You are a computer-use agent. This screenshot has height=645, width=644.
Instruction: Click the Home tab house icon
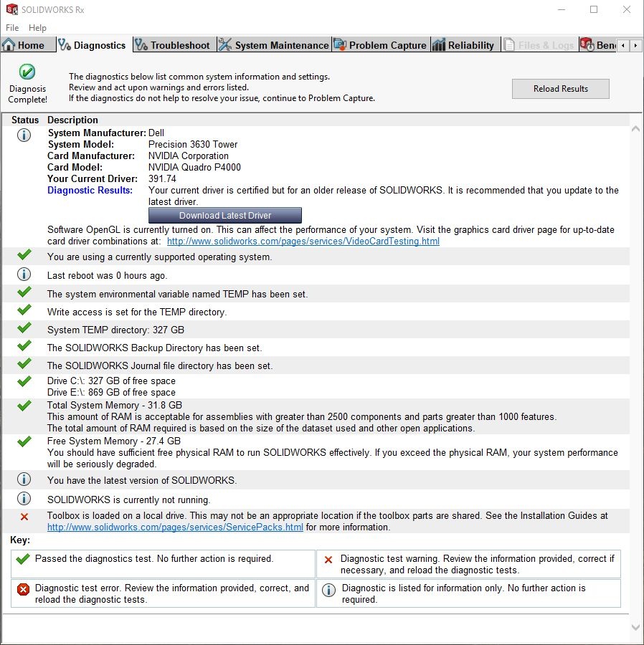[9, 45]
